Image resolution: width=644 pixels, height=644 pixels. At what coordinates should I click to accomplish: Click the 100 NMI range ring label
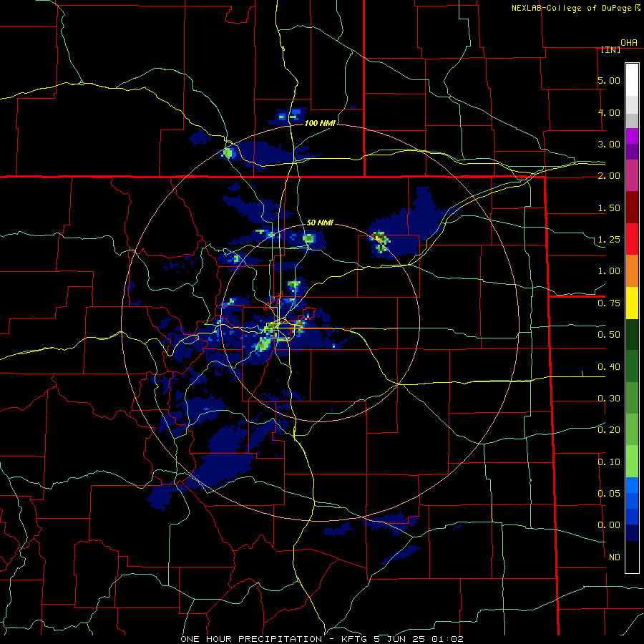(320, 123)
